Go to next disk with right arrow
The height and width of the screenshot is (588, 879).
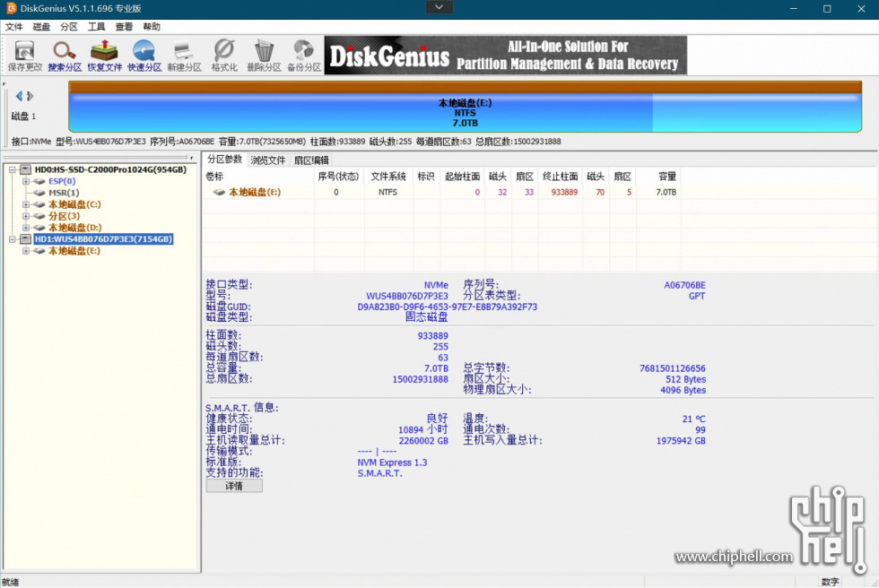[x=30, y=96]
